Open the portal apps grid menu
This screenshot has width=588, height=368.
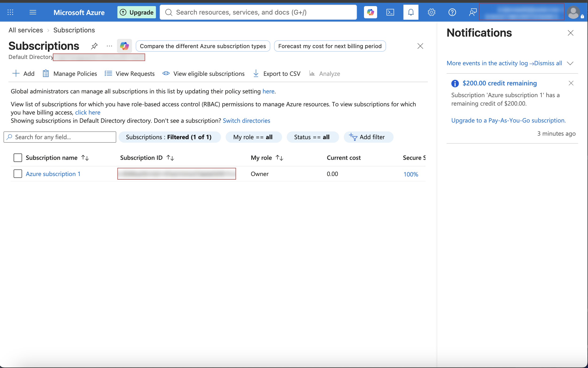click(10, 12)
